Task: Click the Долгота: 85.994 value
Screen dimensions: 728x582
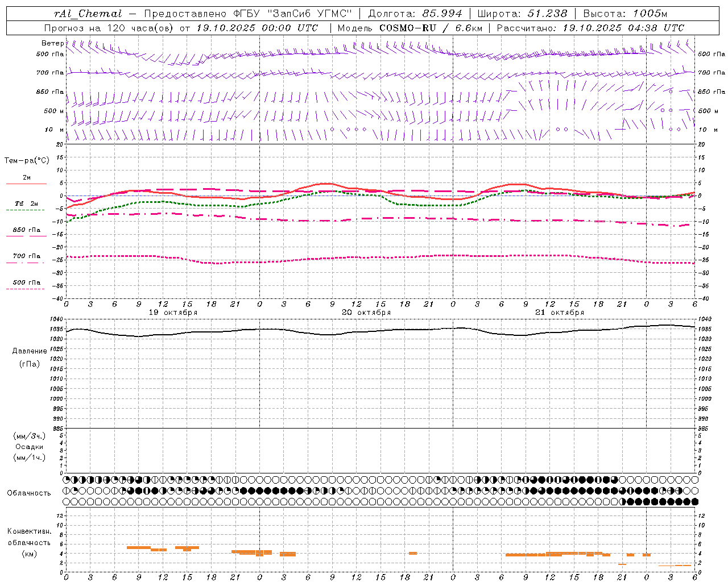Action: point(416,14)
